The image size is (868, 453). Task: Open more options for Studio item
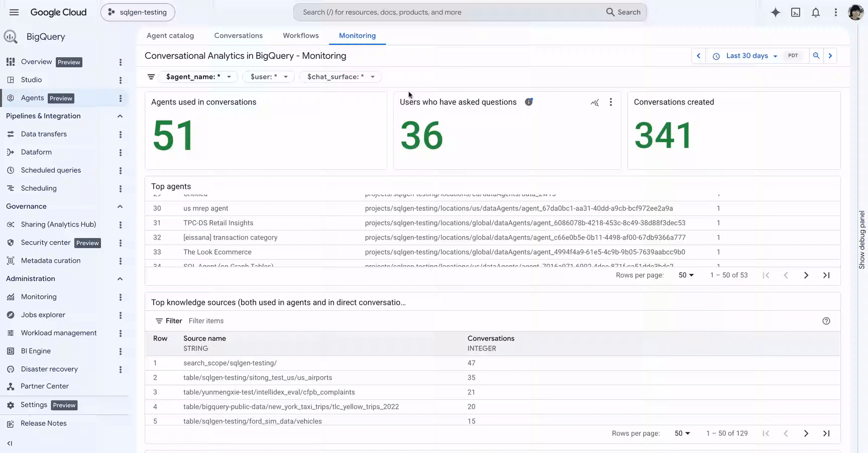[x=121, y=80]
